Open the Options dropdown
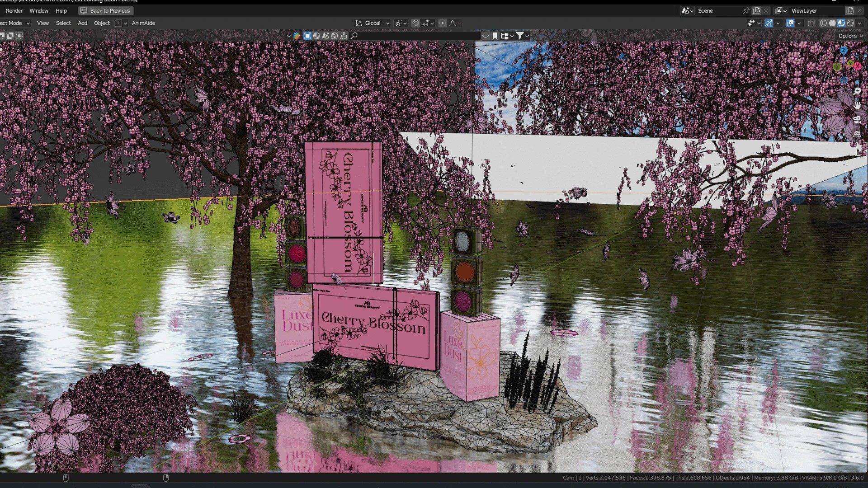 [850, 36]
